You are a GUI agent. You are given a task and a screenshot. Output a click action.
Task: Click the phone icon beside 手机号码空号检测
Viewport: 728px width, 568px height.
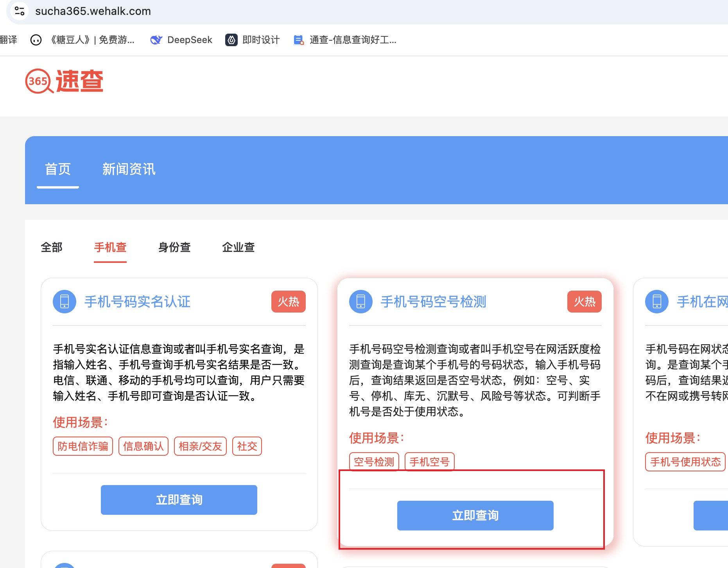click(x=360, y=302)
